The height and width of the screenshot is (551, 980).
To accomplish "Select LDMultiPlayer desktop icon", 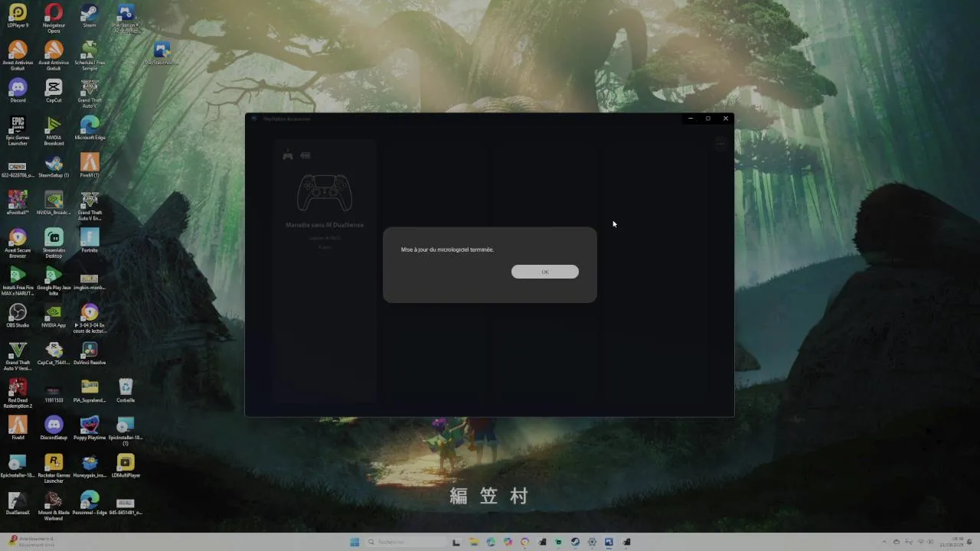I will [x=126, y=466].
